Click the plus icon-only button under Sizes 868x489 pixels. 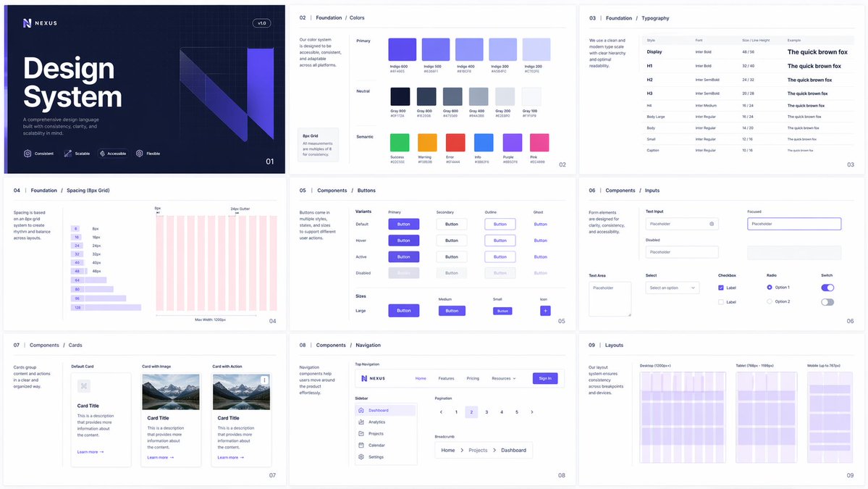(x=544, y=310)
